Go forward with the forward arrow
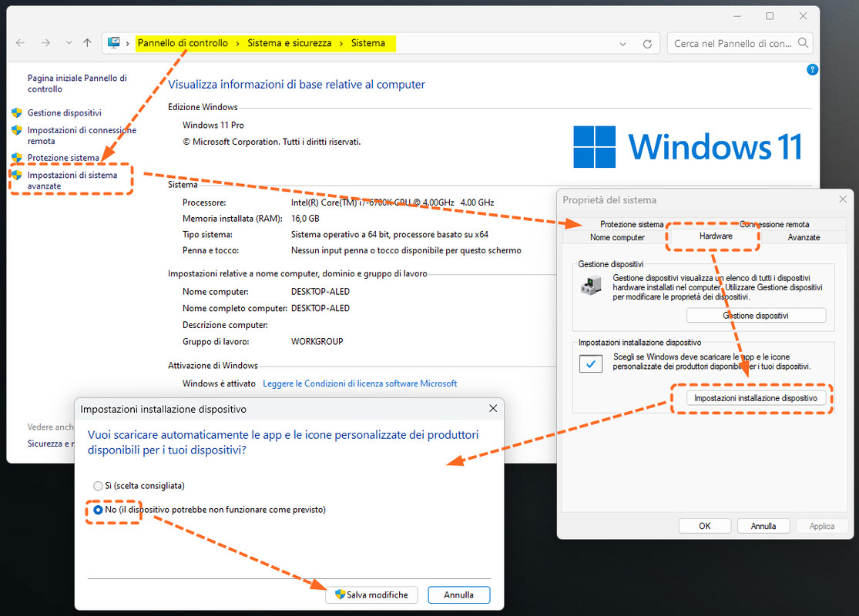859x616 pixels. pos(45,42)
